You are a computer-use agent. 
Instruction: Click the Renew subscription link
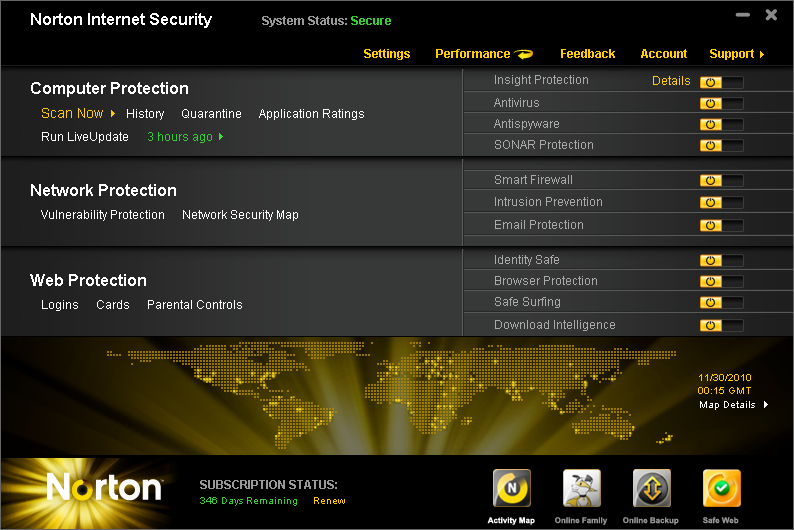(x=329, y=501)
